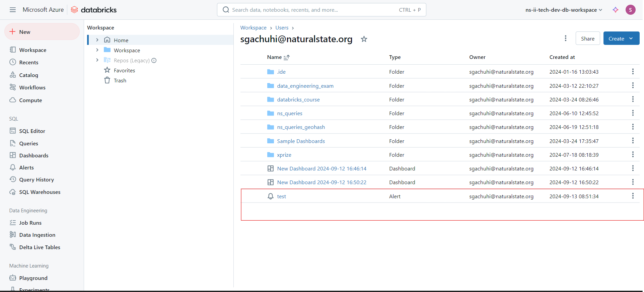Viewport: 644px width, 292px height.
Task: Open New Dashboard 2024-09-12 16:46:14 link
Action: point(321,169)
